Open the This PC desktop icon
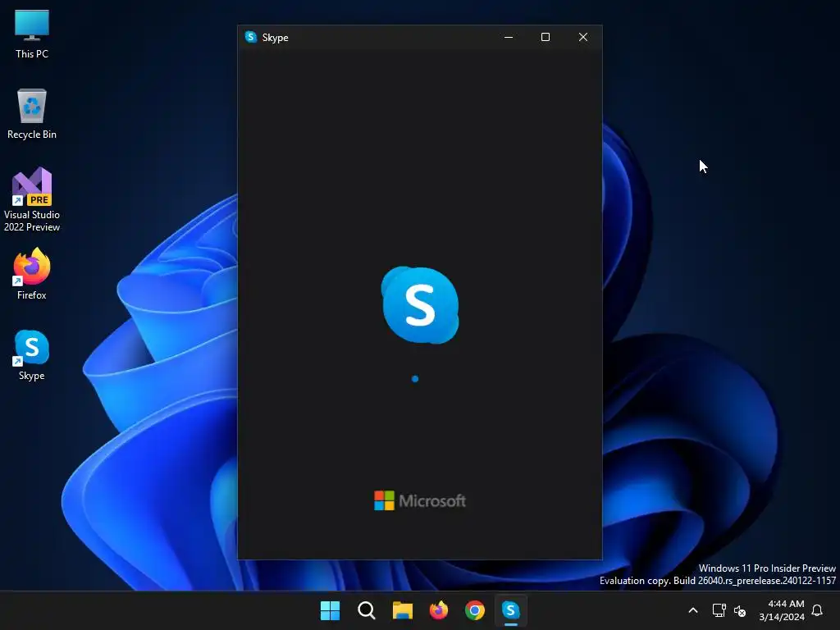The image size is (840, 630). pos(32,34)
